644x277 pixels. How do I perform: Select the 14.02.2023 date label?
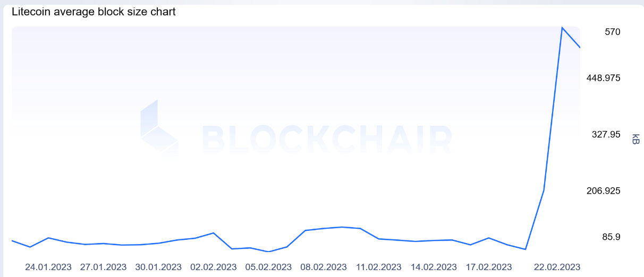coord(434,267)
